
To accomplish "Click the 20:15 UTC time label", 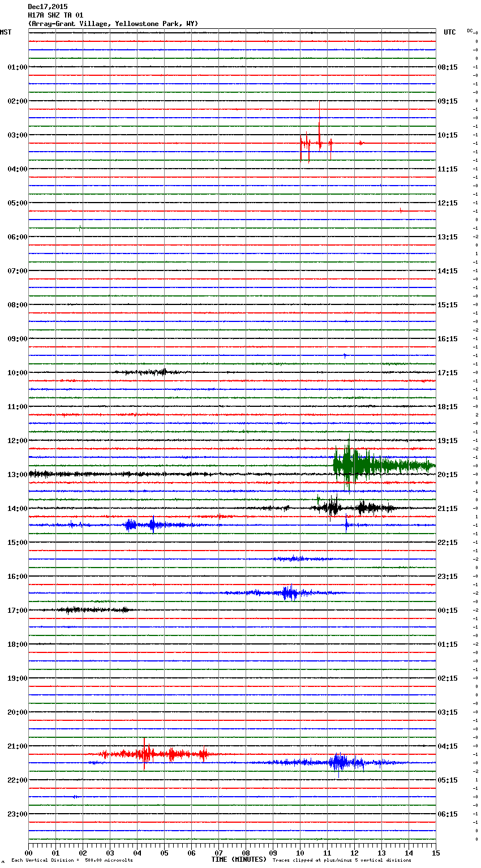I will click(x=448, y=475).
